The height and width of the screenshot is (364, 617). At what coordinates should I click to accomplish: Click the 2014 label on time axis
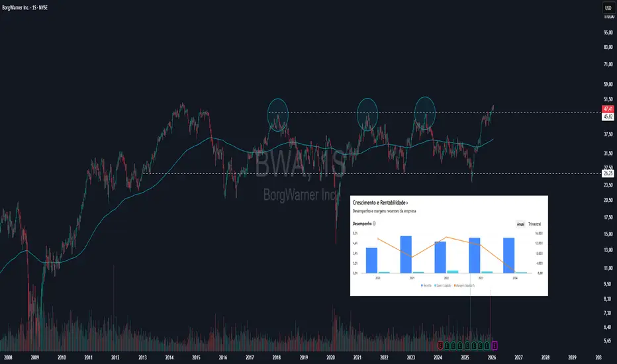coord(169,357)
